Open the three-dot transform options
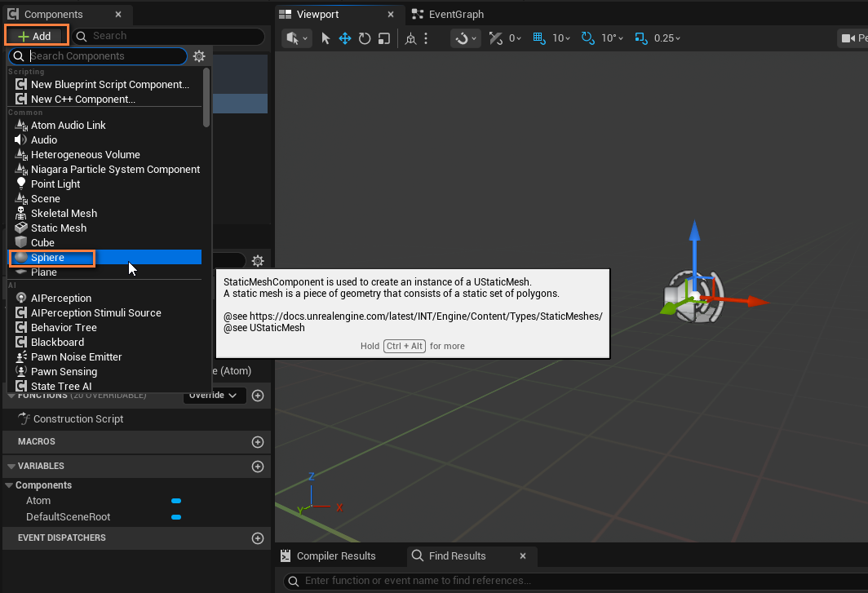The height and width of the screenshot is (593, 868). [x=426, y=38]
